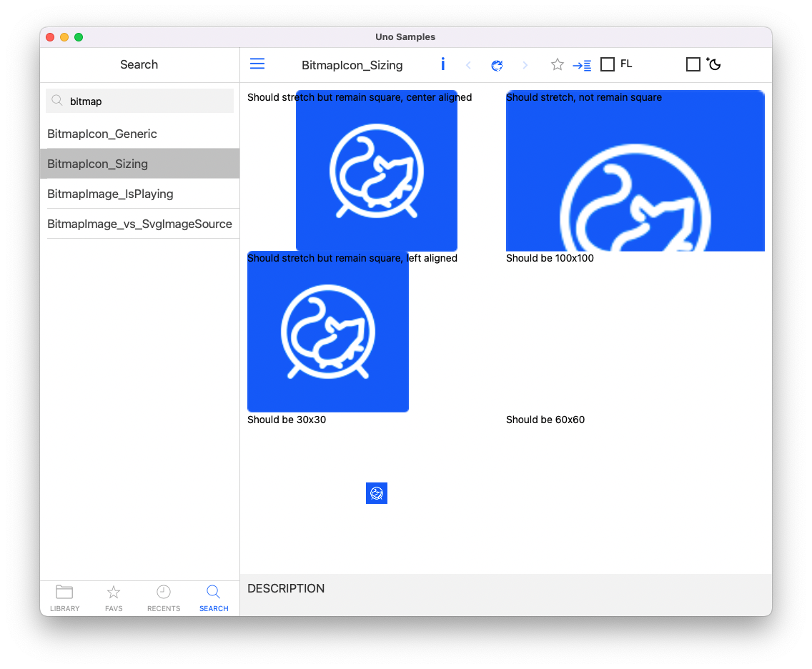
Task: Click the search magnifier in the search field
Action: pos(57,101)
